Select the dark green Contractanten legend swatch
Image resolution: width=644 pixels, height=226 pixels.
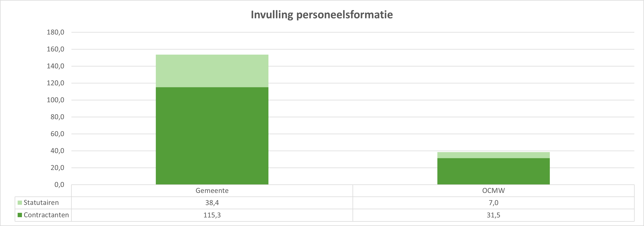tap(20, 215)
